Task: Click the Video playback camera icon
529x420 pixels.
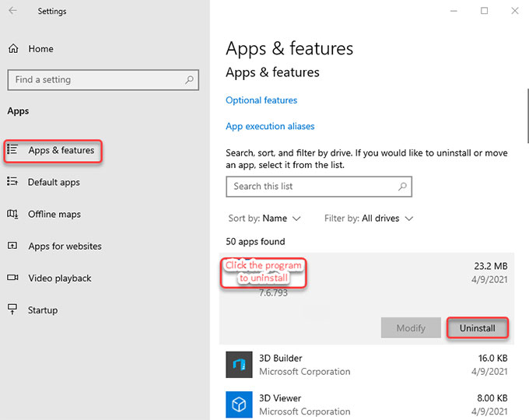Action: (12, 278)
